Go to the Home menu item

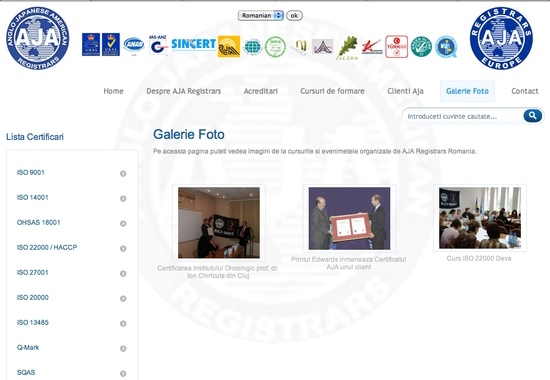pos(113,91)
